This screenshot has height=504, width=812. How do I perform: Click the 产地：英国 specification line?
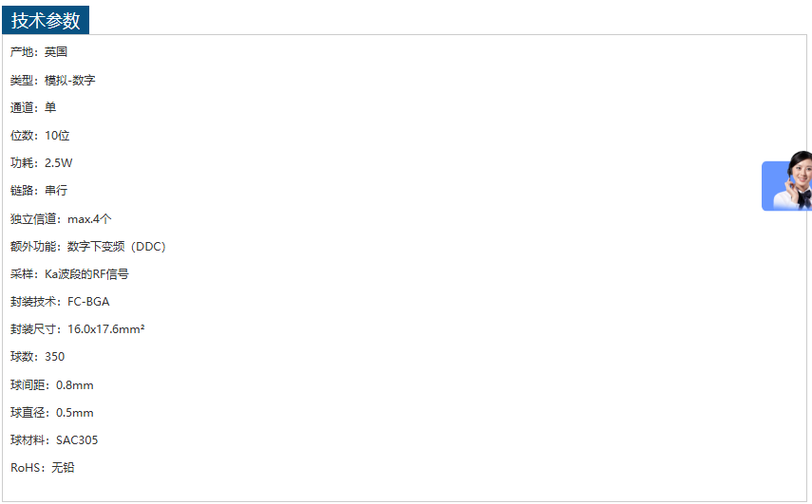39,52
